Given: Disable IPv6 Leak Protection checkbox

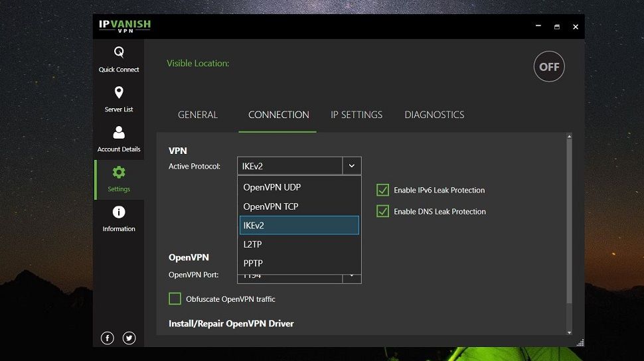Looking at the screenshot, I should pyautogui.click(x=382, y=190).
